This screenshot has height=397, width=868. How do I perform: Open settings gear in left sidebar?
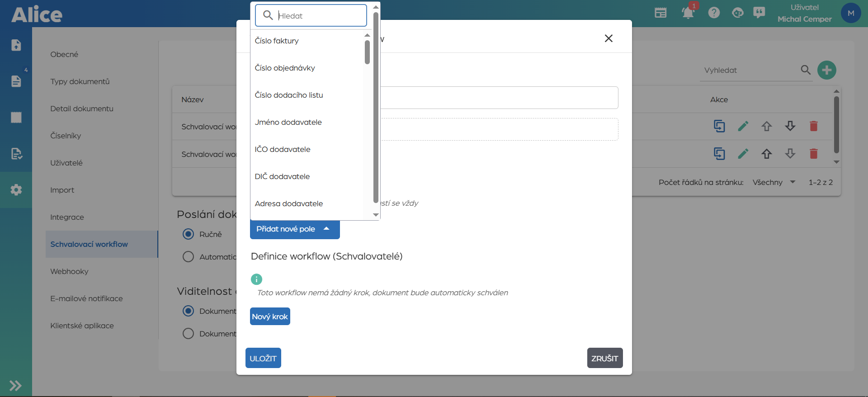click(x=16, y=190)
